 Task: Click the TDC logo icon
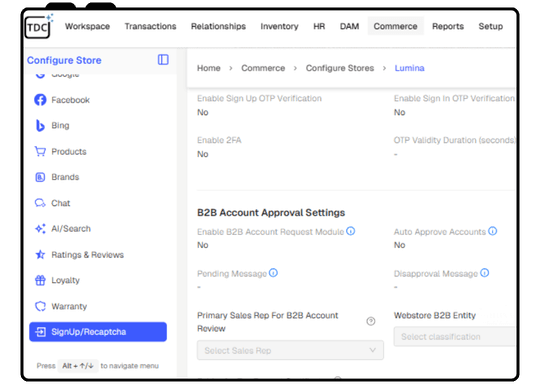pyautogui.click(x=38, y=27)
